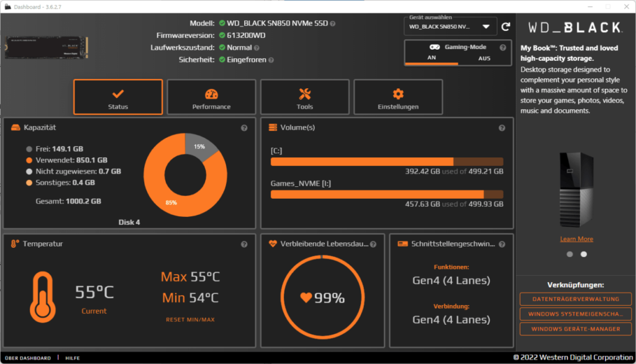This screenshot has height=364, width=636.
Task: Click the heart icon next to 99%
Action: tap(306, 298)
